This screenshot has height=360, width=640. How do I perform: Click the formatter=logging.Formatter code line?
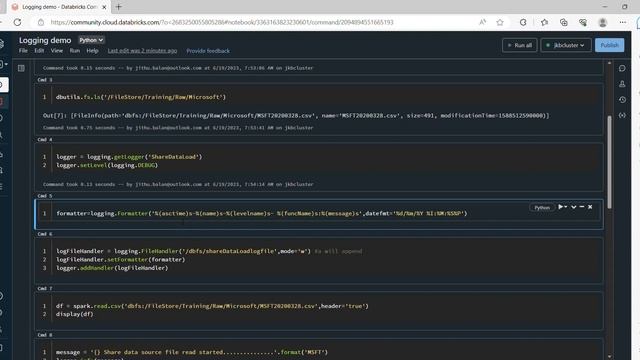tap(262, 213)
